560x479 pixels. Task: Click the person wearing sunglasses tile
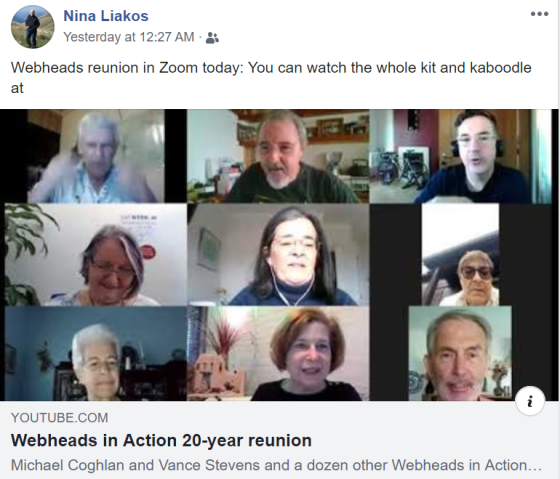click(460, 255)
